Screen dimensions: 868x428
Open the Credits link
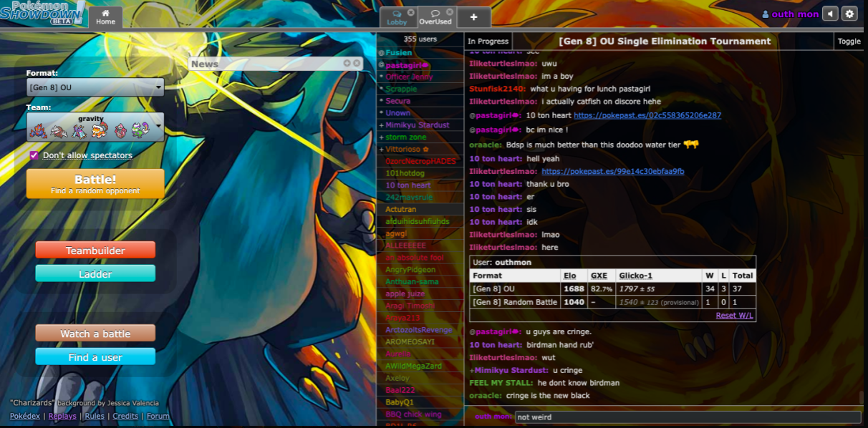125,416
